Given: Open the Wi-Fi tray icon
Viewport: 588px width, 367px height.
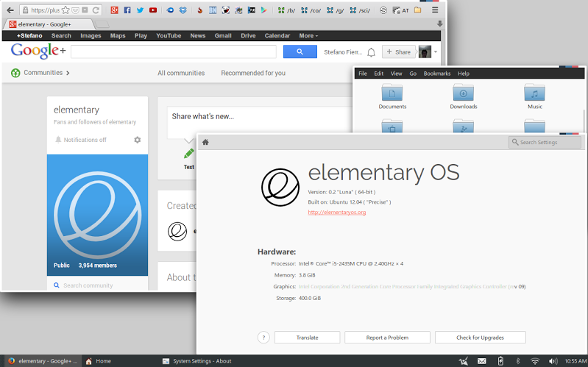Looking at the screenshot, I should [x=535, y=361].
